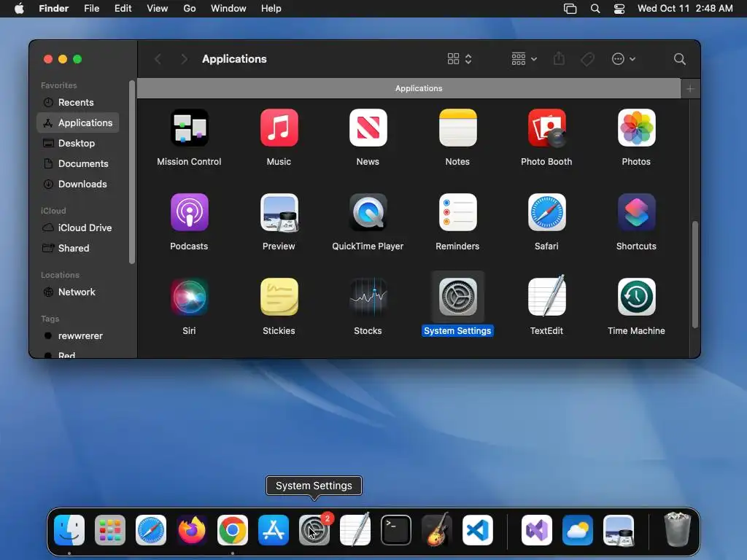Select the Photos app icon
Screen dimensions: 747x560
click(x=636, y=128)
